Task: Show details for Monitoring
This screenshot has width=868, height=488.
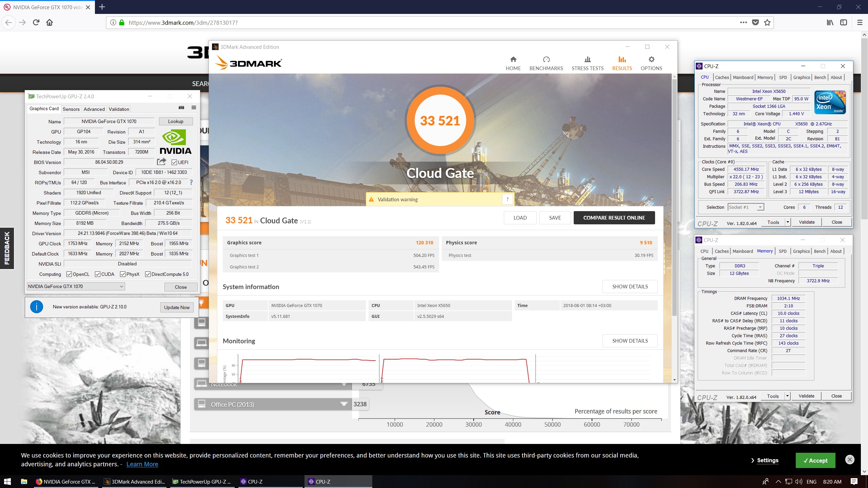Action: (x=630, y=341)
